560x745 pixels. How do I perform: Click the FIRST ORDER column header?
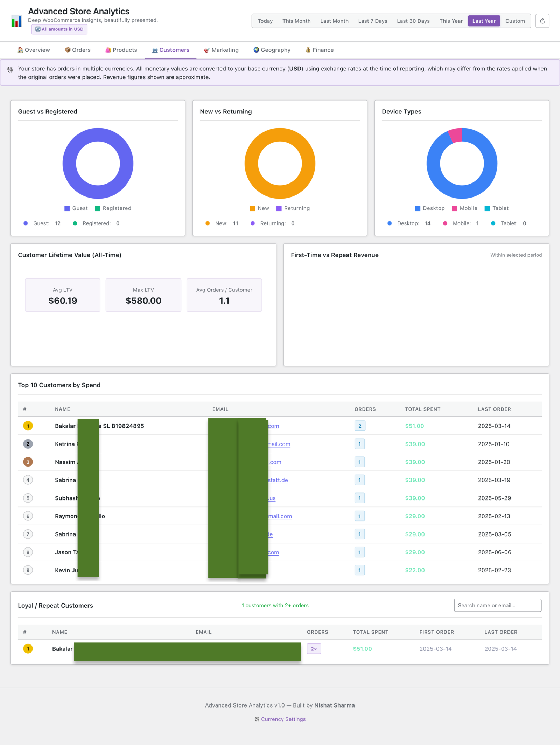click(437, 632)
